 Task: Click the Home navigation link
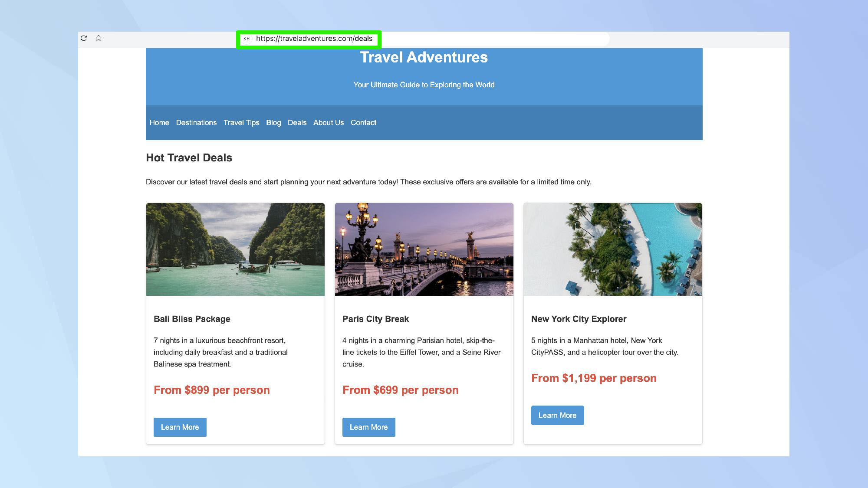pos(159,122)
